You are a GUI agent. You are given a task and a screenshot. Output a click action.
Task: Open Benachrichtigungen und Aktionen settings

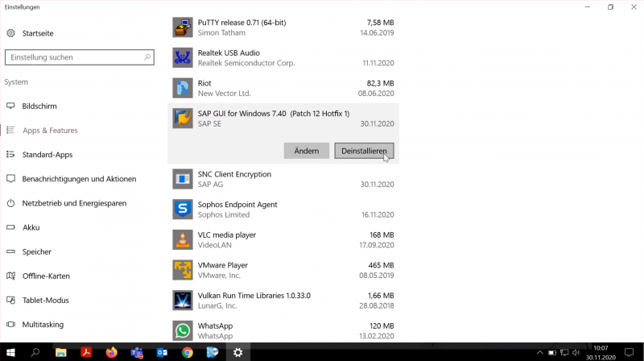click(79, 179)
